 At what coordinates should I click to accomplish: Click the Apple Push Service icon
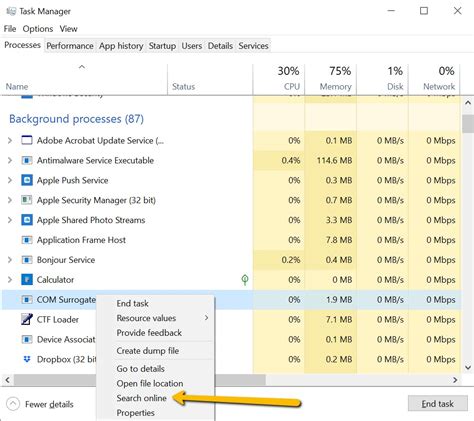[x=27, y=180]
